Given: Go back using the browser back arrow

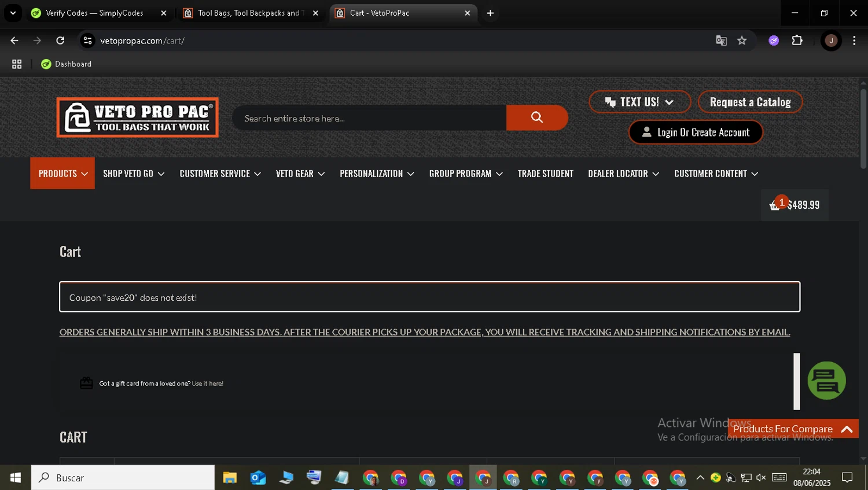Looking at the screenshot, I should [14, 40].
